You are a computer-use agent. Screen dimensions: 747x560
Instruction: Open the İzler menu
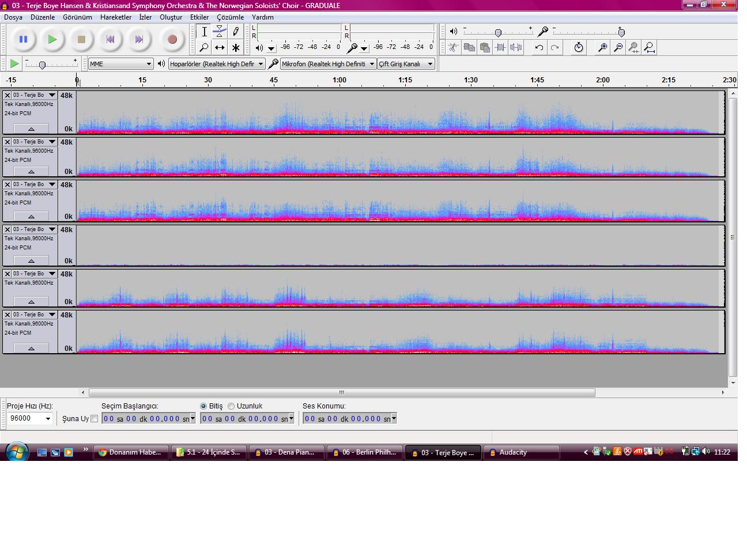(145, 17)
